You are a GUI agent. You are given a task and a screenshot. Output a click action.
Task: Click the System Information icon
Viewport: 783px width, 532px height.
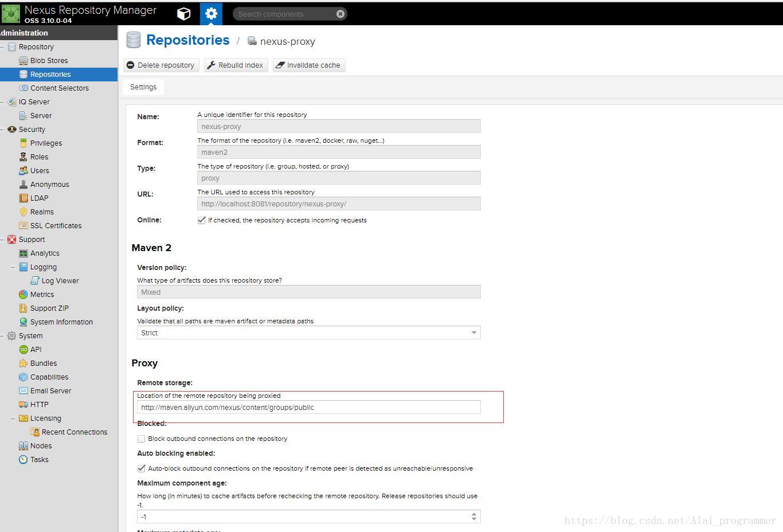[23, 322]
